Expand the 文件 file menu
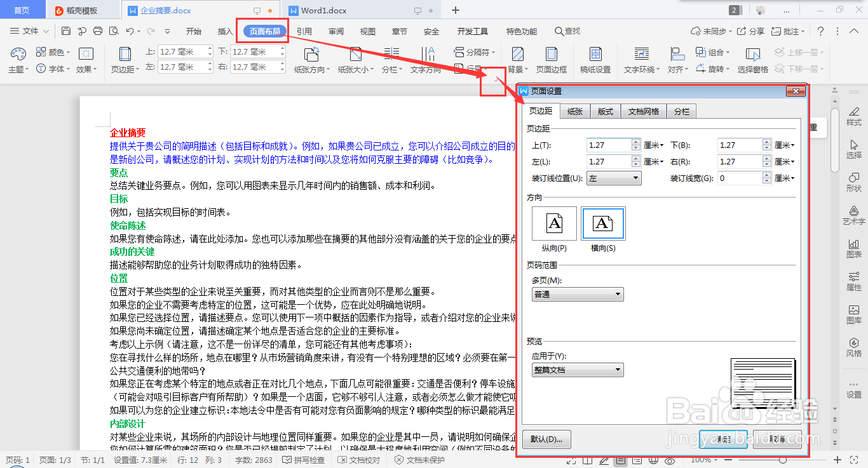This screenshot has width=868, height=468. coord(30,31)
